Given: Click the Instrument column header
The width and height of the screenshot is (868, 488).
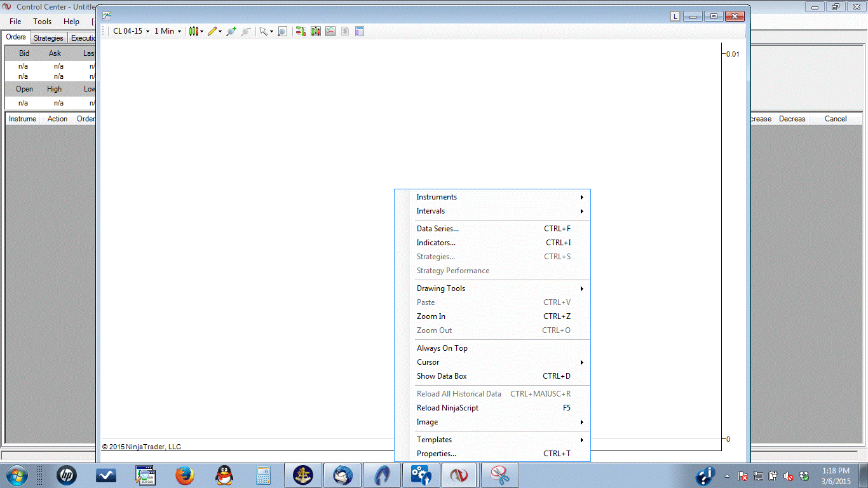Looking at the screenshot, I should click(23, 119).
